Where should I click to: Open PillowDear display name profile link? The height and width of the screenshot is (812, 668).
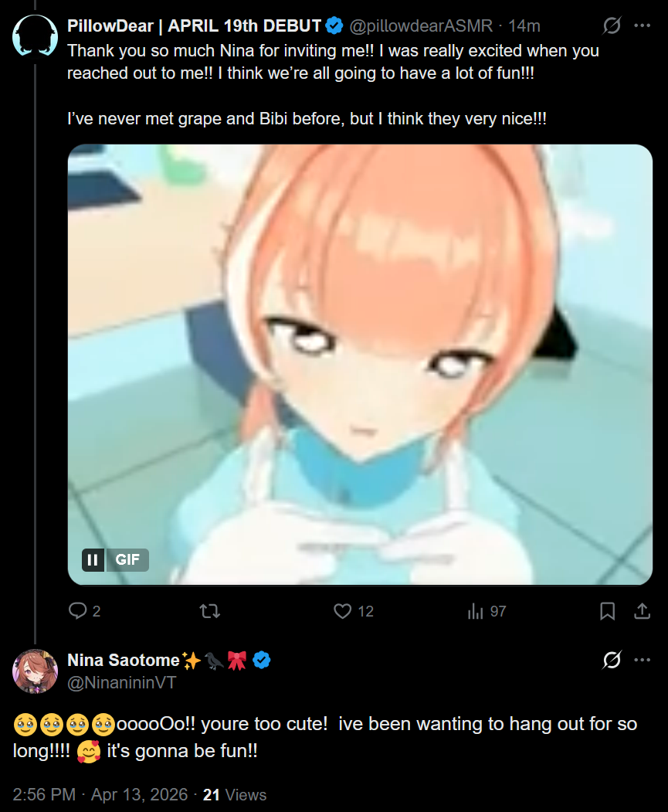pyautogui.click(x=194, y=26)
